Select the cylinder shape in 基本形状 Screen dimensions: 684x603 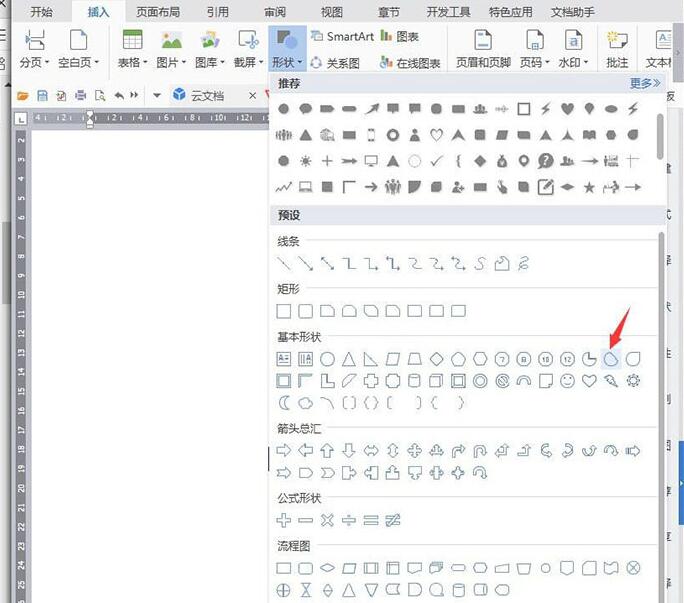click(414, 381)
